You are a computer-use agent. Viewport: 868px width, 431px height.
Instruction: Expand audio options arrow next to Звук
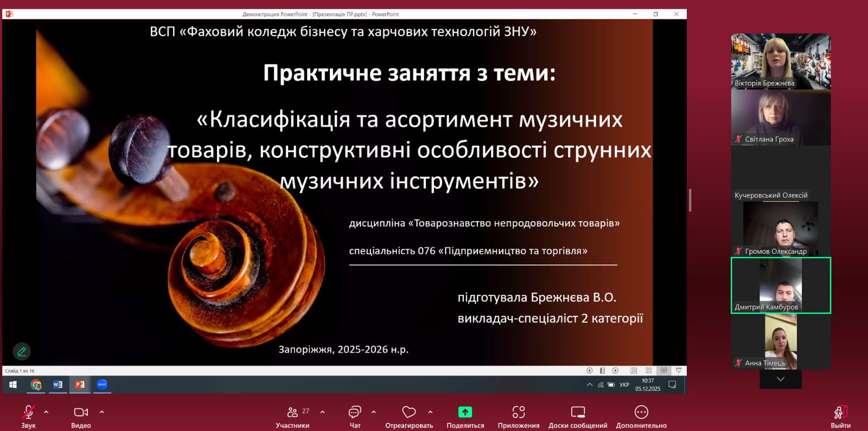(46, 412)
